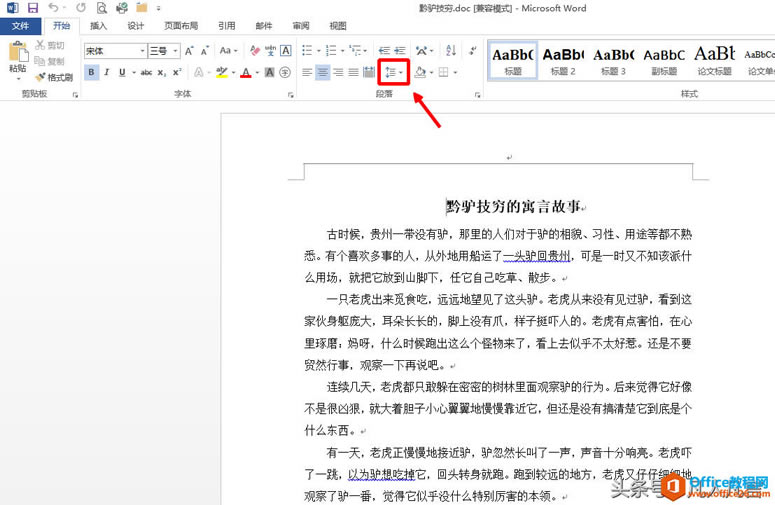Screen dimensions: 775x505
Task: Click the Redo icon in quick access toolbar
Action: (x=81, y=7)
